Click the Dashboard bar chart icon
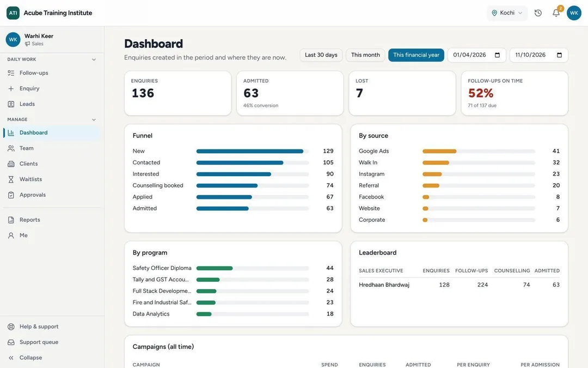The width and height of the screenshot is (588, 368). click(11, 132)
